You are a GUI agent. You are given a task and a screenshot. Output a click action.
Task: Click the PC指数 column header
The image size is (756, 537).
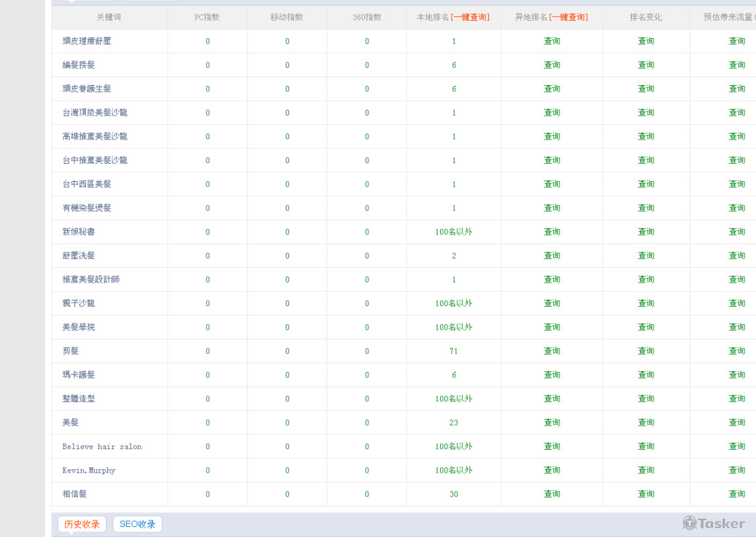click(x=207, y=17)
